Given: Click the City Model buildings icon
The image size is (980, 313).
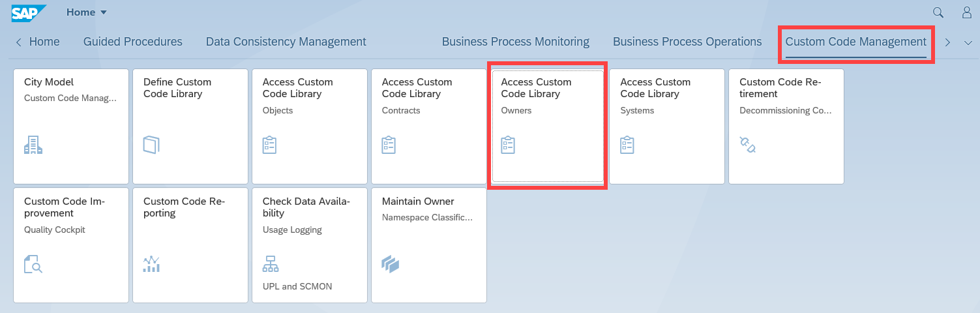Looking at the screenshot, I should tap(33, 145).
